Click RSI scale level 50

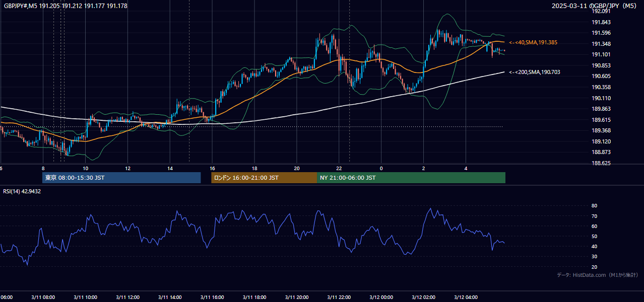click(594, 236)
